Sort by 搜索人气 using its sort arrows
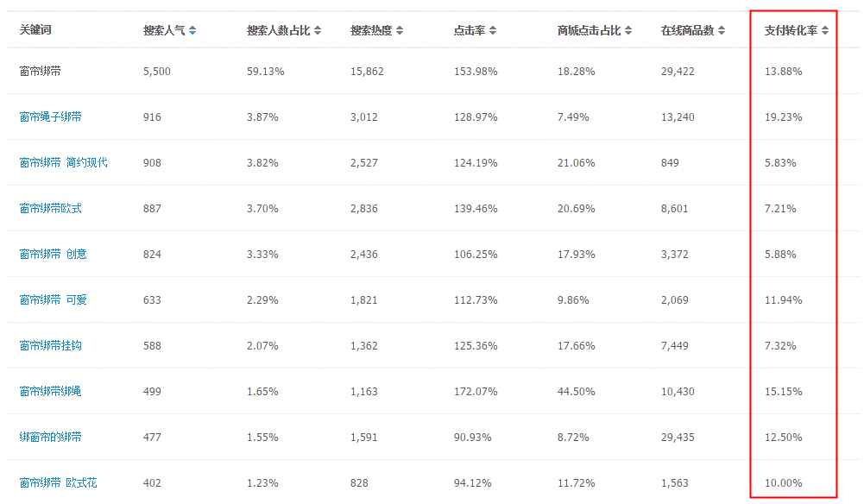Image resolution: width=864 pixels, height=504 pixels. click(192, 31)
